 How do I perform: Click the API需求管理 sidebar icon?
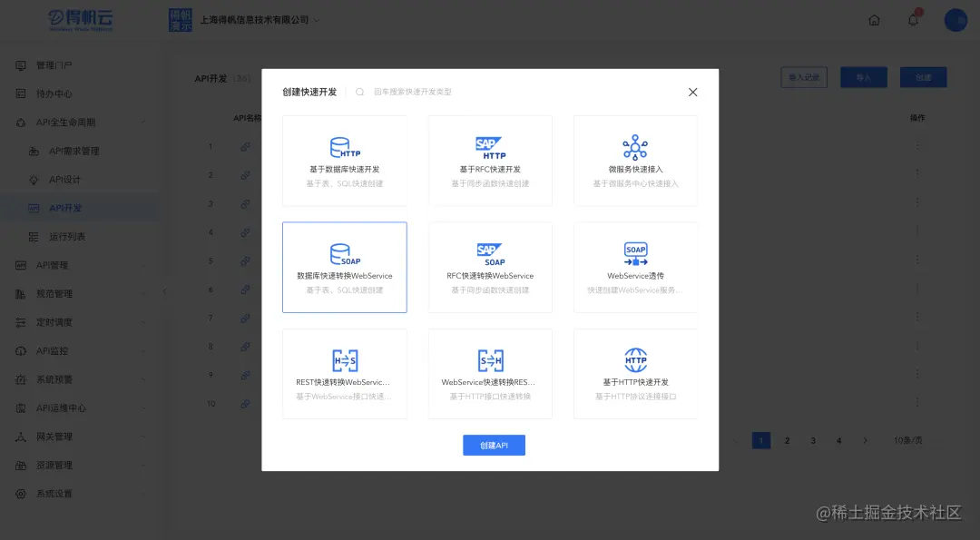pos(34,151)
